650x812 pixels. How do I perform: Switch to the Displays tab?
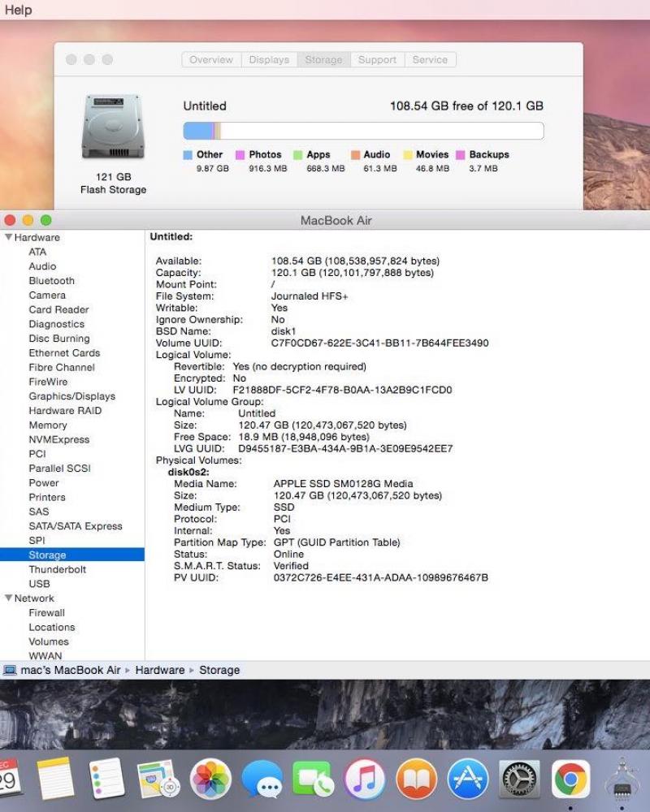269,59
